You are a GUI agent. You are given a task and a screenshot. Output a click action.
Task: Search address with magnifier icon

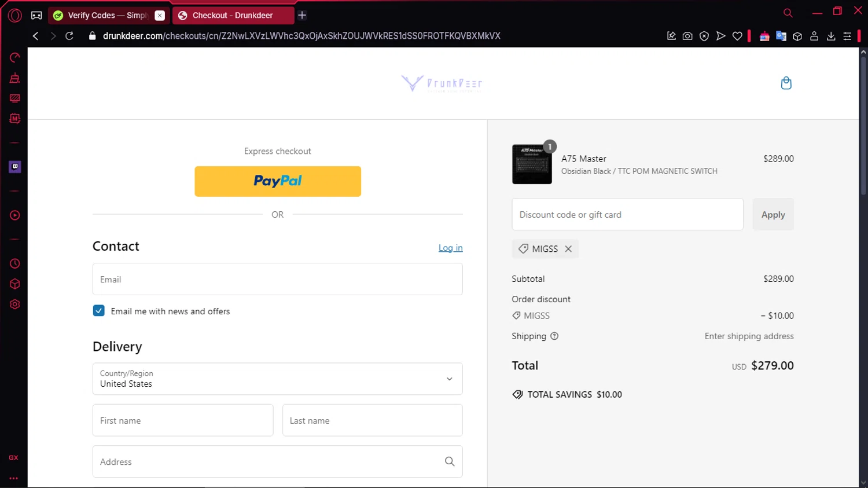click(x=450, y=461)
